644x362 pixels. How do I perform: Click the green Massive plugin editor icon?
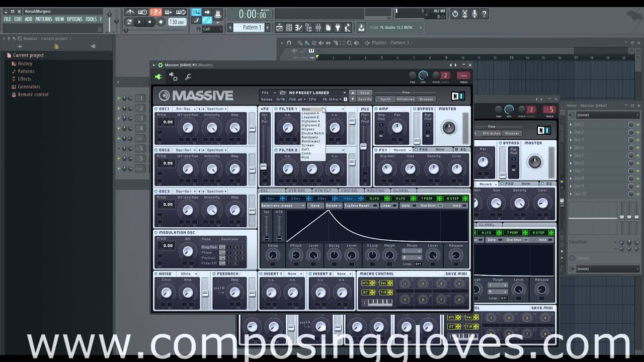pyautogui.click(x=158, y=77)
